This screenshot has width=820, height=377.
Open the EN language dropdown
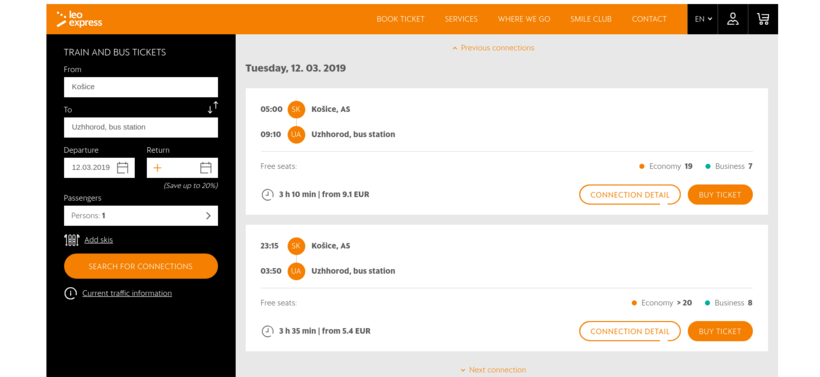pyautogui.click(x=703, y=19)
